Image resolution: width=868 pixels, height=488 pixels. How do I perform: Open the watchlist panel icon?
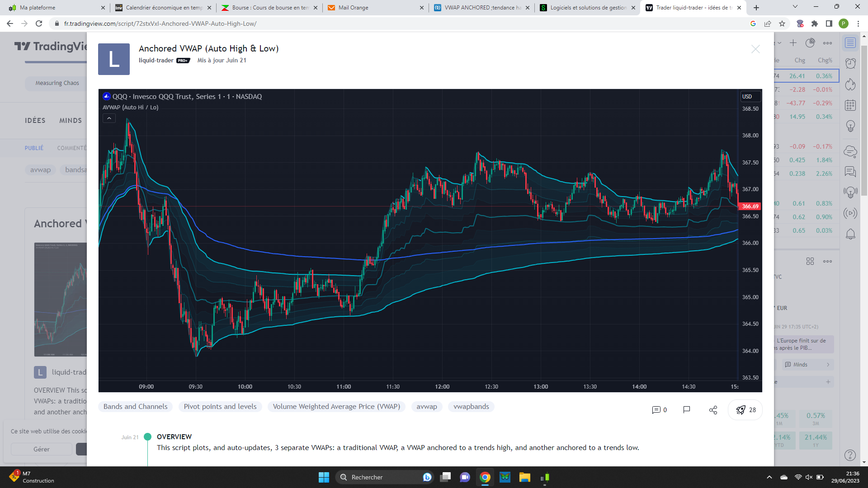click(850, 43)
